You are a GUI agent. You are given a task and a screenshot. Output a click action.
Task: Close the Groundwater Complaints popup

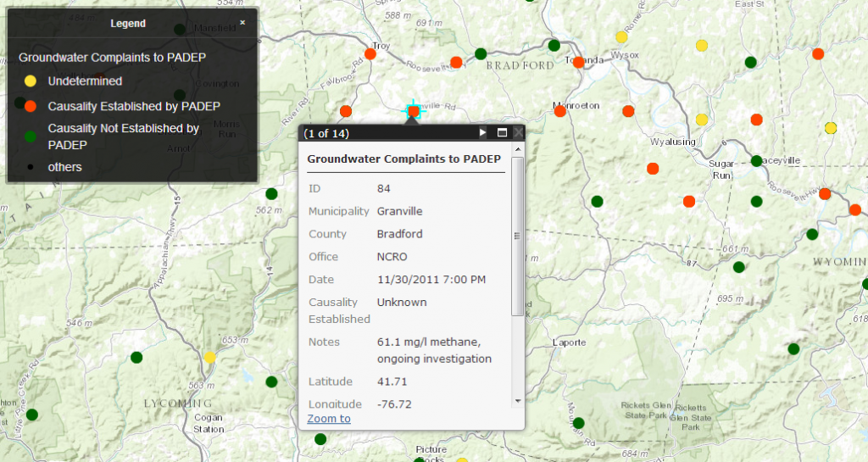[518, 132]
